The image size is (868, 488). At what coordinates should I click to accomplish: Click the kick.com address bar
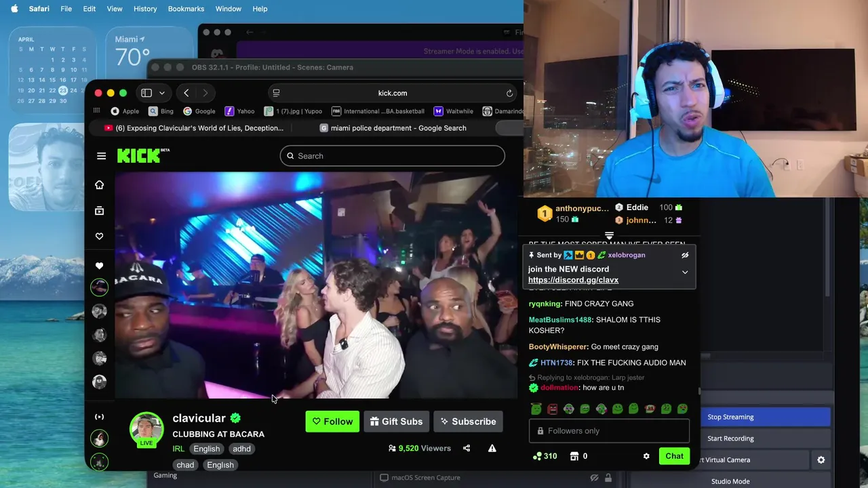pos(393,93)
